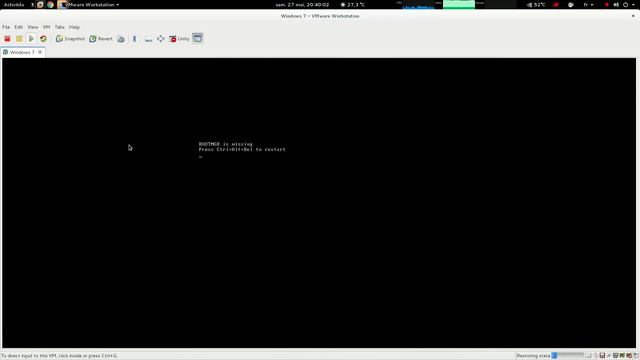The height and width of the screenshot is (360, 640).
Task: Open the system power menu
Action: point(628,5)
